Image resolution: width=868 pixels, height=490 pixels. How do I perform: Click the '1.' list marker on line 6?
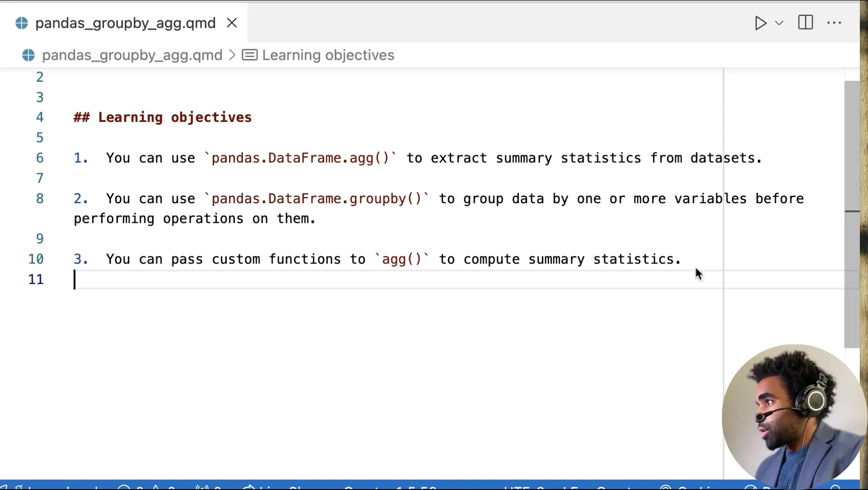[81, 158]
